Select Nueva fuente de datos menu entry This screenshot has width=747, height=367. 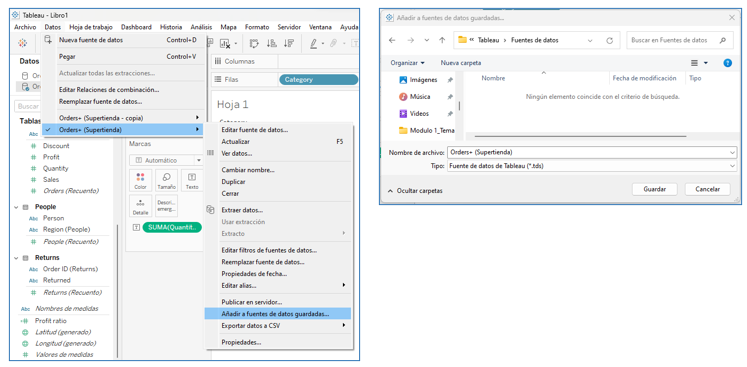[125, 40]
